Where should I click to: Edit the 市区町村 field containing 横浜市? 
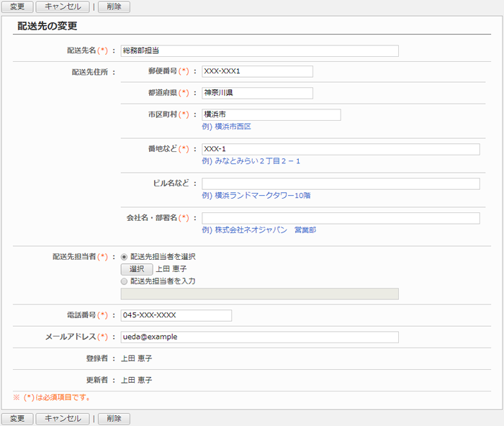[271, 114]
